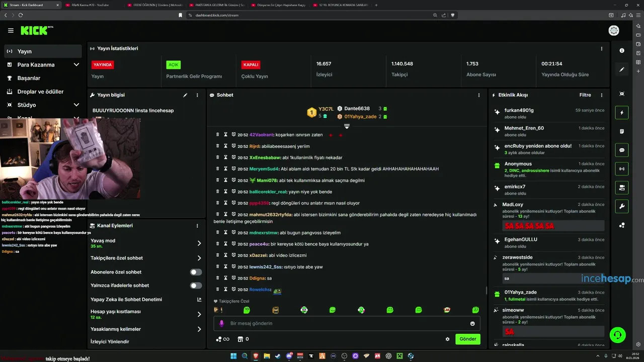Click the Windows Start button

click(x=233, y=356)
